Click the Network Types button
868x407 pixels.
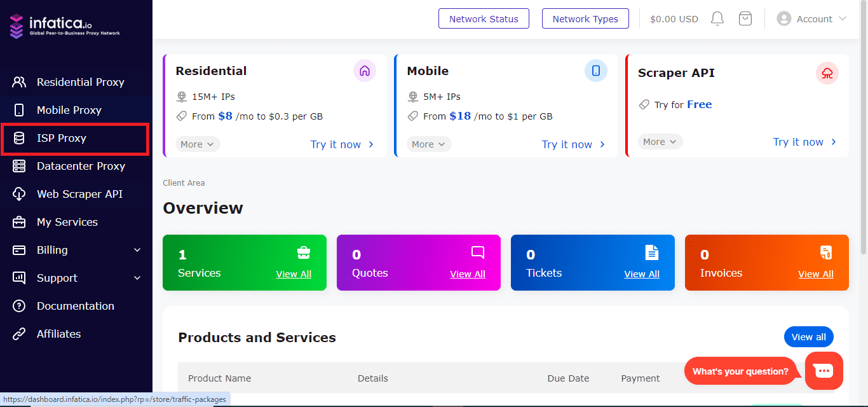coord(585,18)
